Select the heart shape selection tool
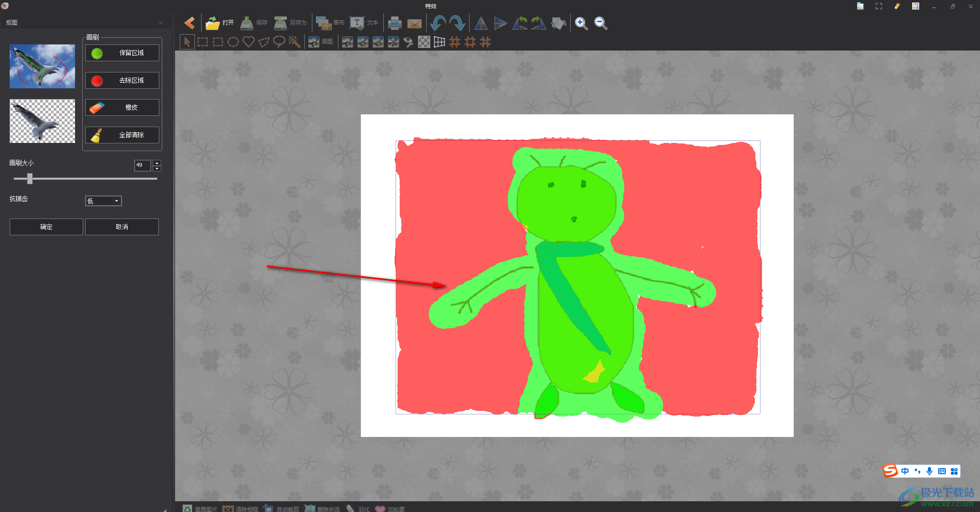 pyautogui.click(x=249, y=42)
